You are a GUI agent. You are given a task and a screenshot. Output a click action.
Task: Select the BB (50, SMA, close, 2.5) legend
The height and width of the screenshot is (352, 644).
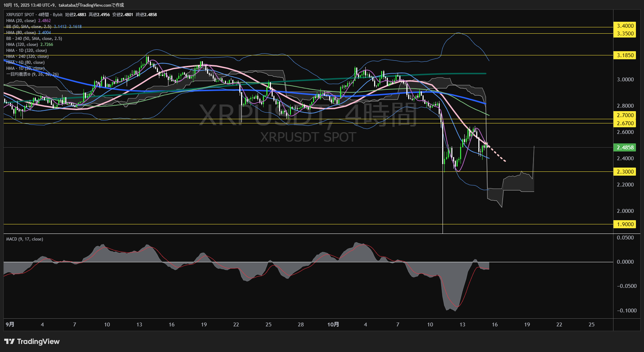point(28,27)
